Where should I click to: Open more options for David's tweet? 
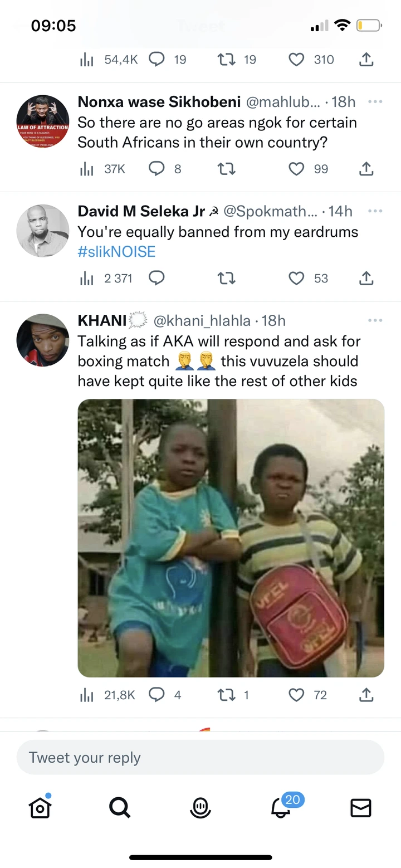point(375,211)
